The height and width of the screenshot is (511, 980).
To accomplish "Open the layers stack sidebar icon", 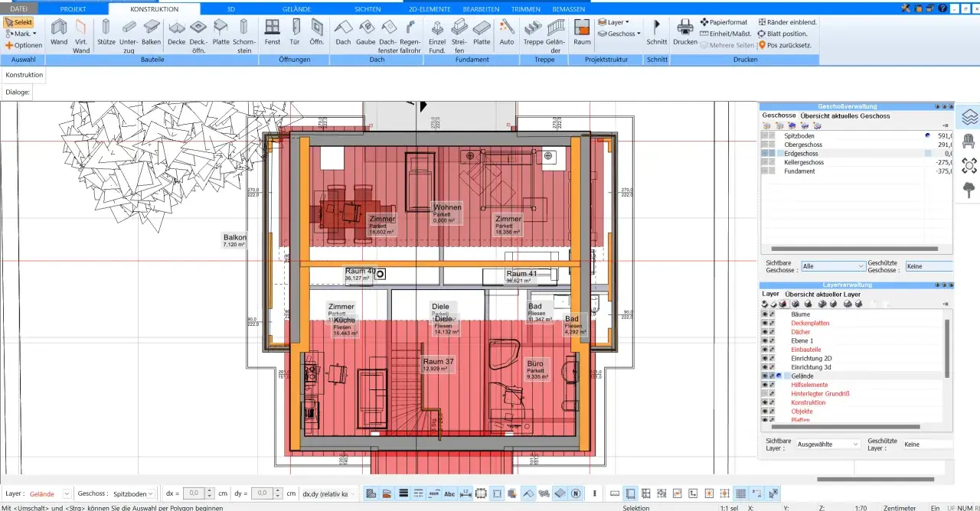I will click(x=969, y=117).
